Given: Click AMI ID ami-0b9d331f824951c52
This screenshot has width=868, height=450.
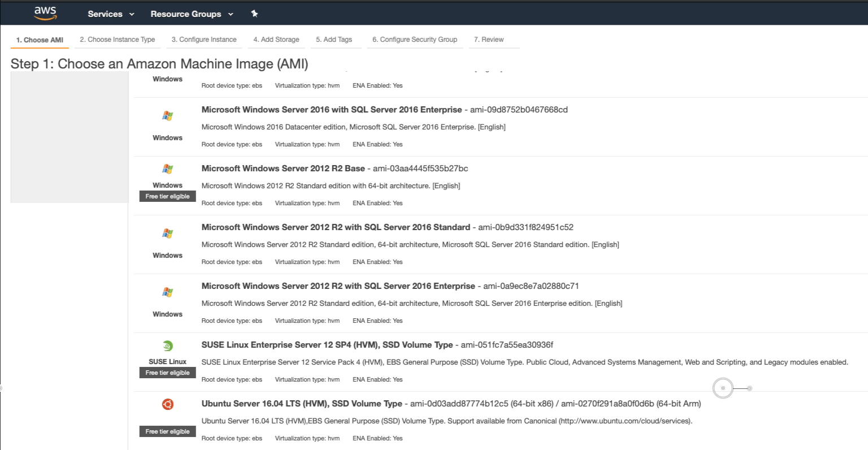Looking at the screenshot, I should point(526,227).
